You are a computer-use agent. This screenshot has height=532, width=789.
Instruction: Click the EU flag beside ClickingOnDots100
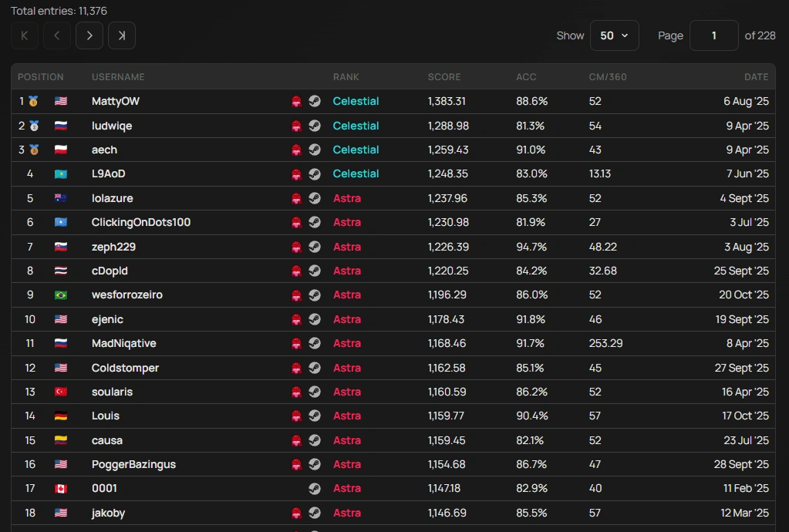(60, 222)
